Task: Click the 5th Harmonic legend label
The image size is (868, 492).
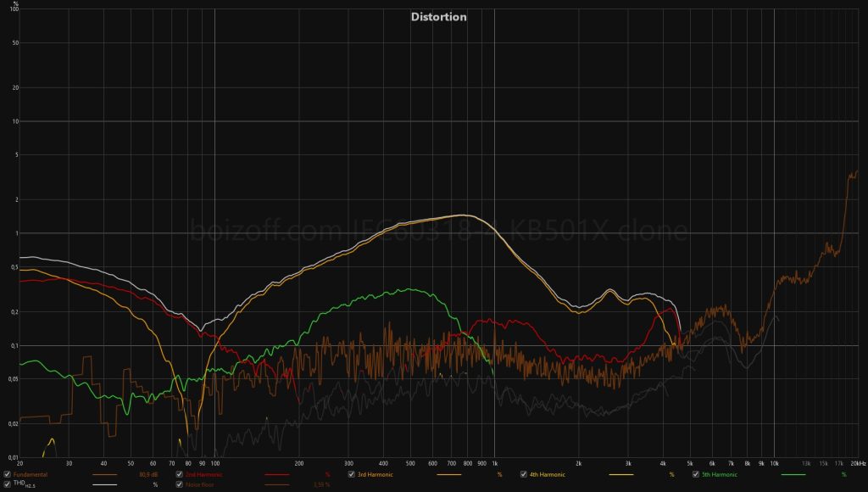Action: tap(720, 475)
